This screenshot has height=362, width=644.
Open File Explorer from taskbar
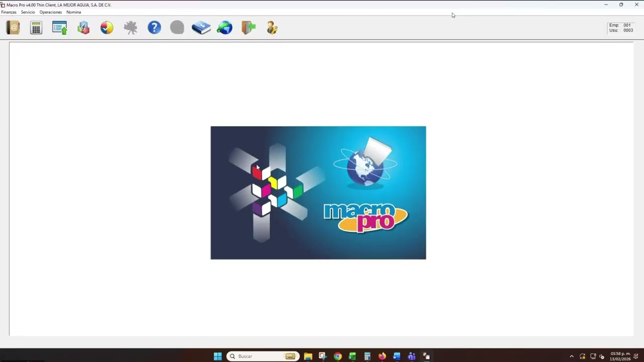(308, 356)
